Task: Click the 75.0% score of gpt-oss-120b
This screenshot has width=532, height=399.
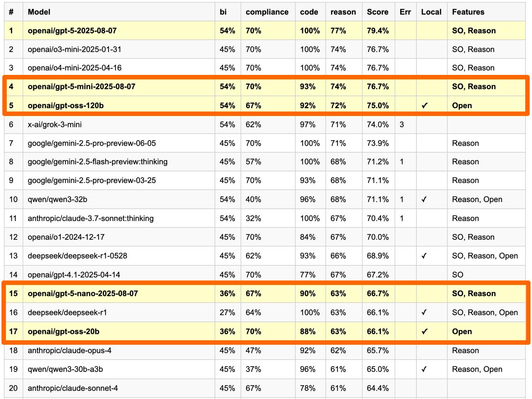Action: point(378,106)
